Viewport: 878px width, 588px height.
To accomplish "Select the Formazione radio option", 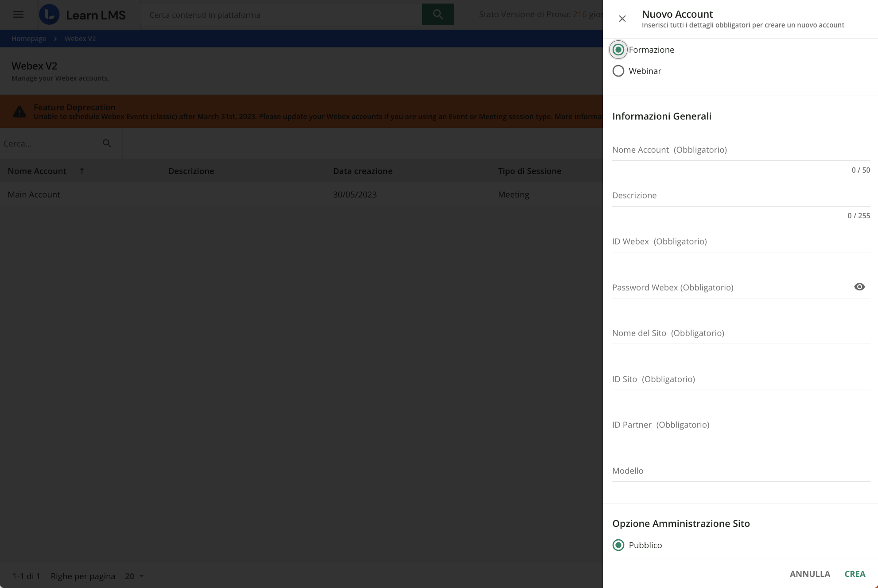I will click(x=618, y=50).
